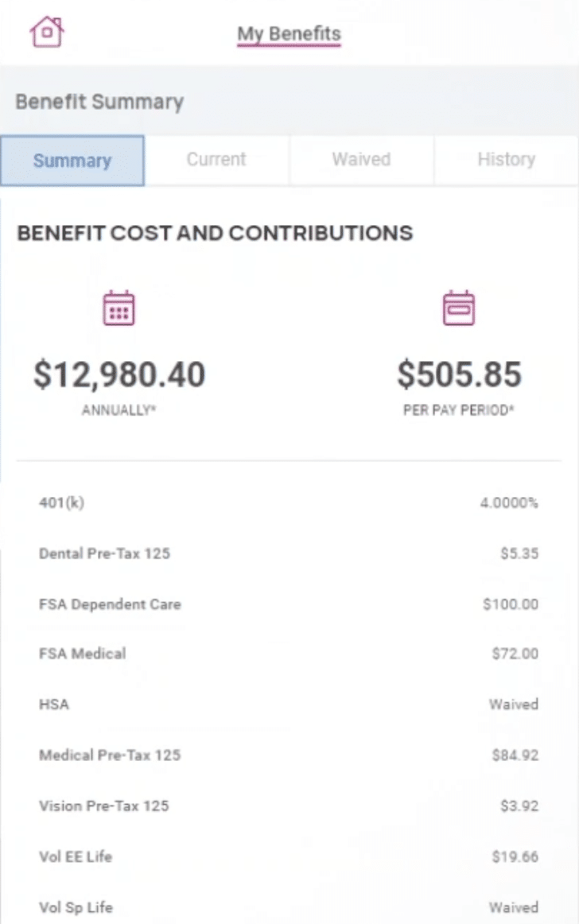
Task: Open the History tab
Action: pyautogui.click(x=507, y=160)
